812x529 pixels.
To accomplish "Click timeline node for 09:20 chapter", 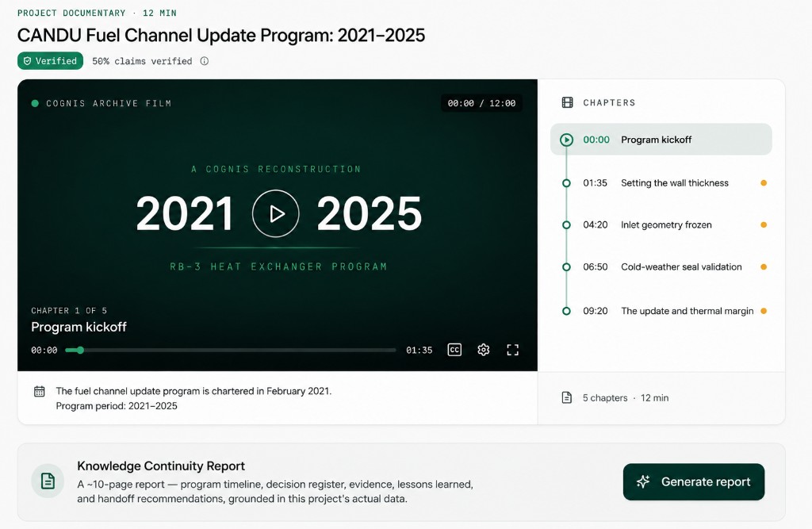I will click(566, 311).
